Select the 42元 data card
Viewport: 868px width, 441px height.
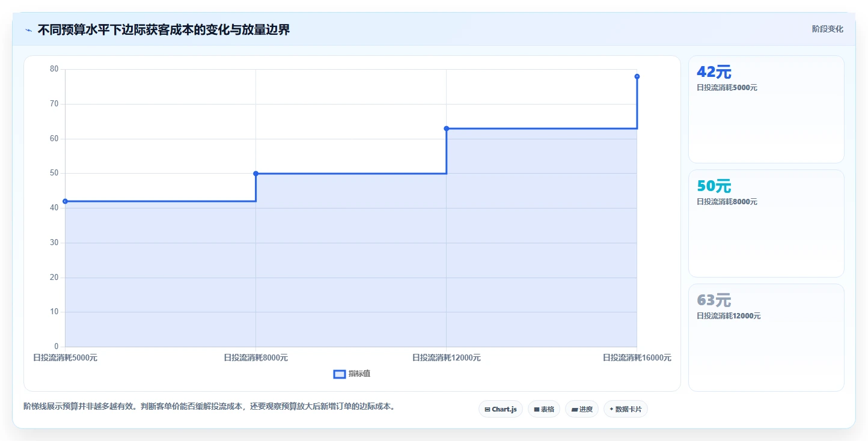(x=766, y=109)
